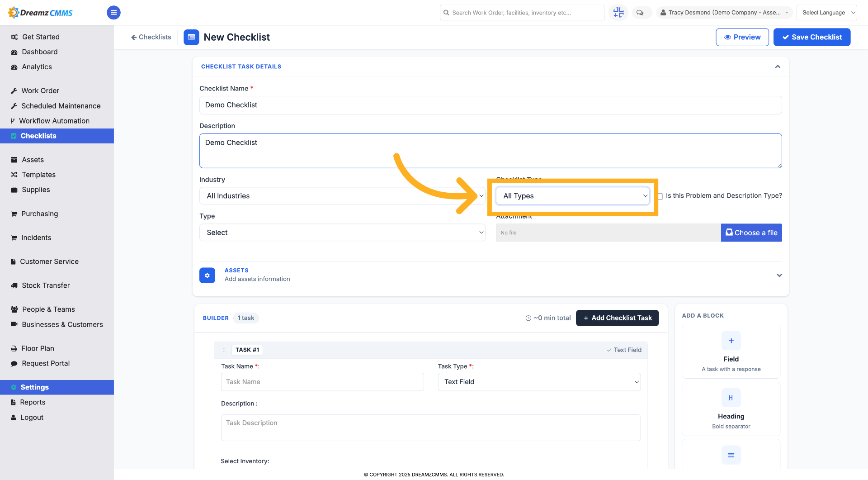This screenshot has height=480, width=868.
Task: Click the Field block plus icon
Action: coord(731,341)
